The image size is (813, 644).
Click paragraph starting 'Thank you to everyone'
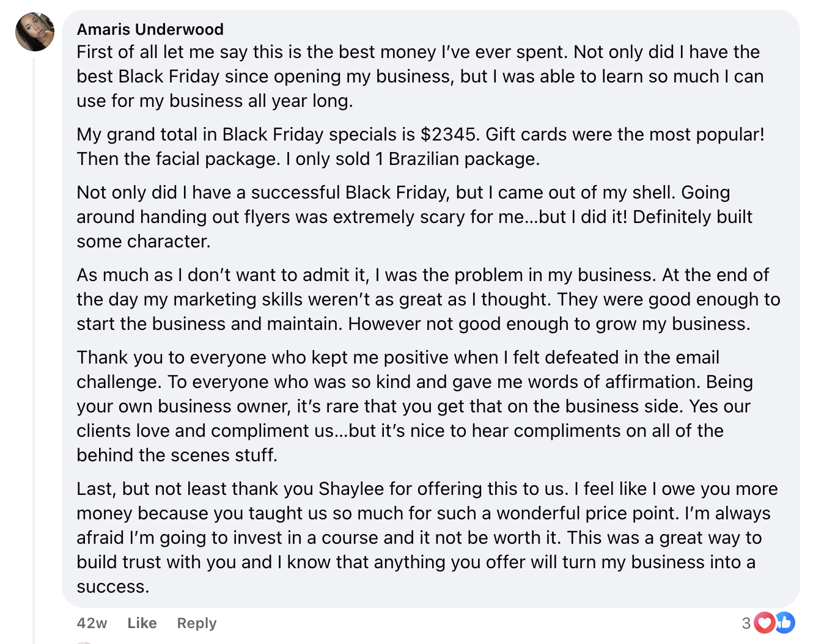[x=414, y=406]
